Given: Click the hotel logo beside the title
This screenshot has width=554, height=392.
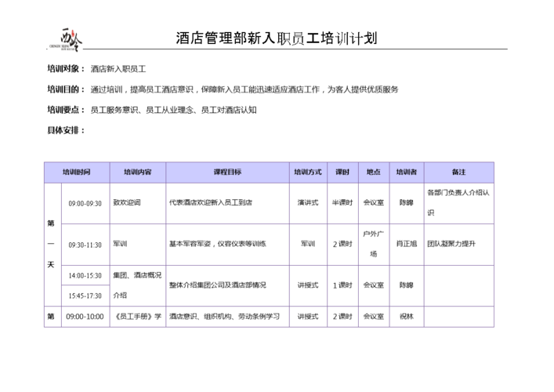Looking at the screenshot, I should (66, 39).
